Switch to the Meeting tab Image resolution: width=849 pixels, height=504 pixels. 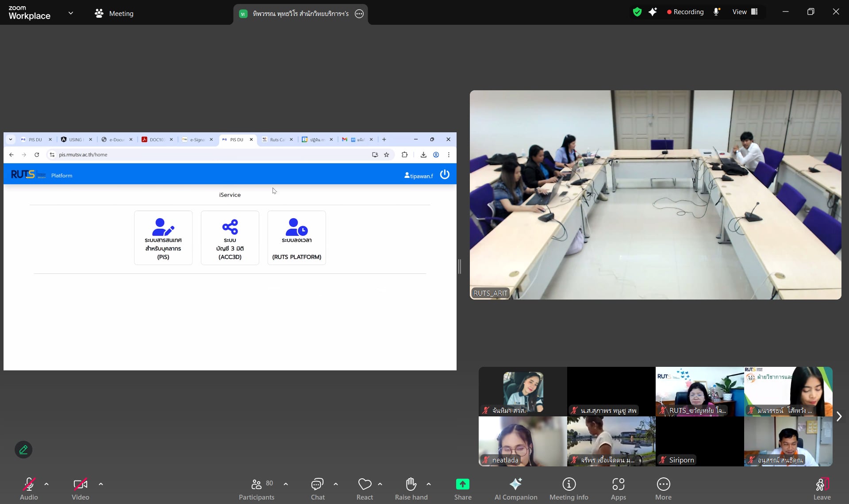coord(114,13)
